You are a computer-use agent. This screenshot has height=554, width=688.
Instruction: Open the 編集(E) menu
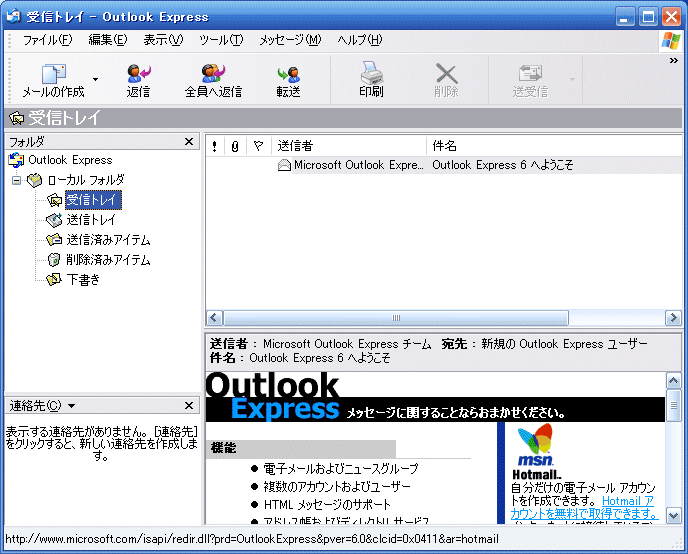108,40
